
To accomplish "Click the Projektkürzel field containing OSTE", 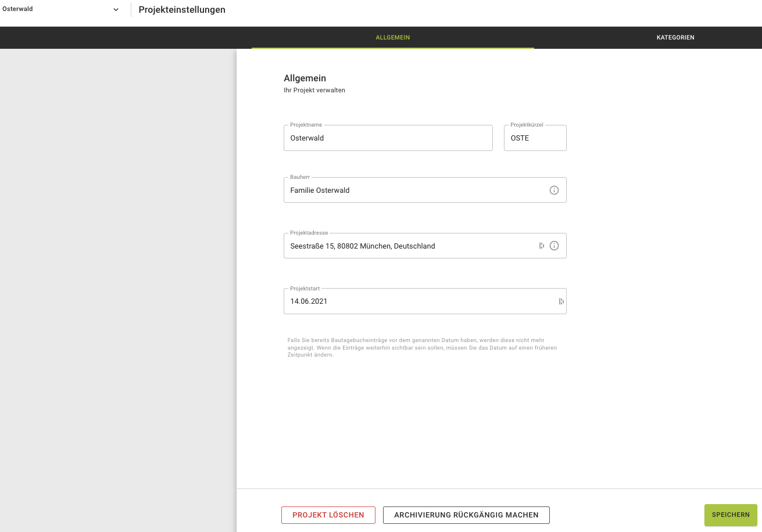I will (x=535, y=138).
